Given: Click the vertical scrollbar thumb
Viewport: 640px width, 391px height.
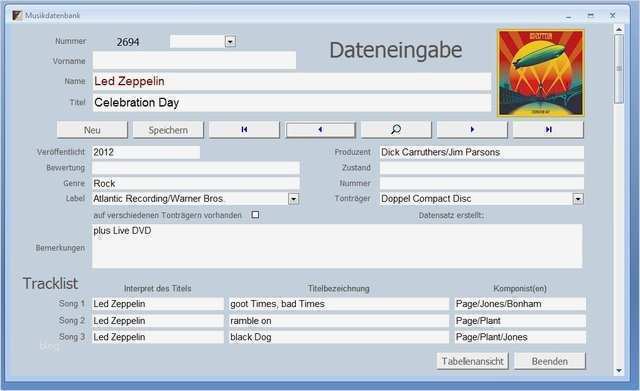Looking at the screenshot, I should (619, 69).
